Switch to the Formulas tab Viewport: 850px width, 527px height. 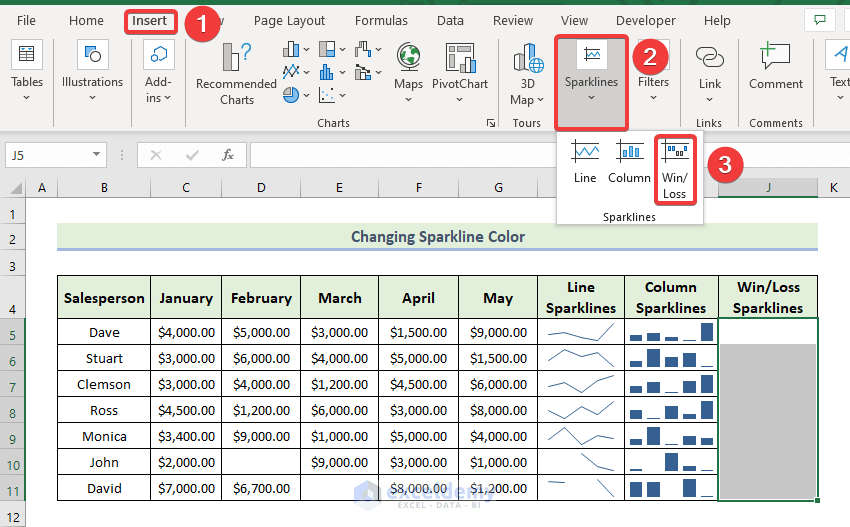[381, 20]
